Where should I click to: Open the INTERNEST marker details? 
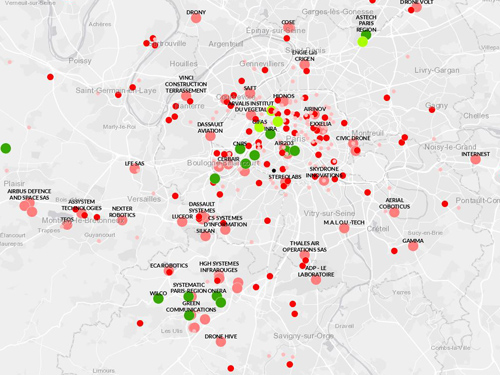476,159
